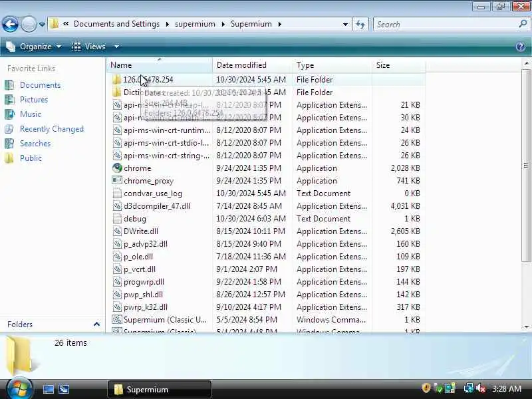
Task: Sort by the Type column header
Action: tap(332, 65)
